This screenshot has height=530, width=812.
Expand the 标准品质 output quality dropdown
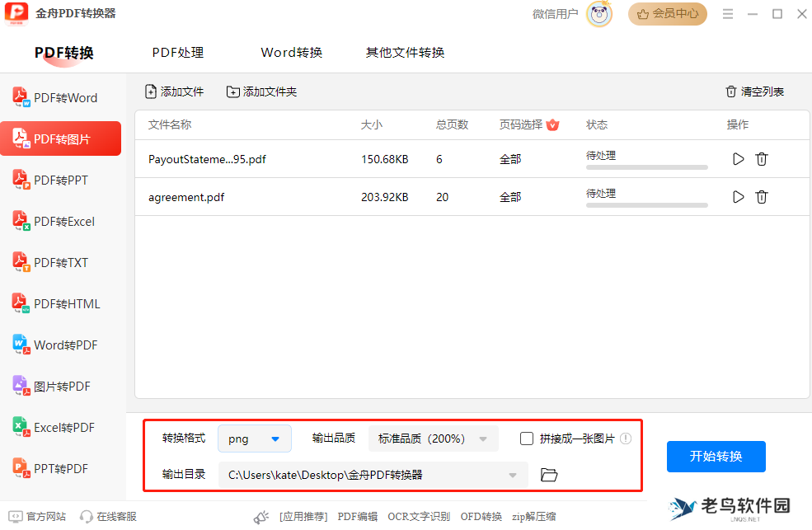(x=433, y=439)
